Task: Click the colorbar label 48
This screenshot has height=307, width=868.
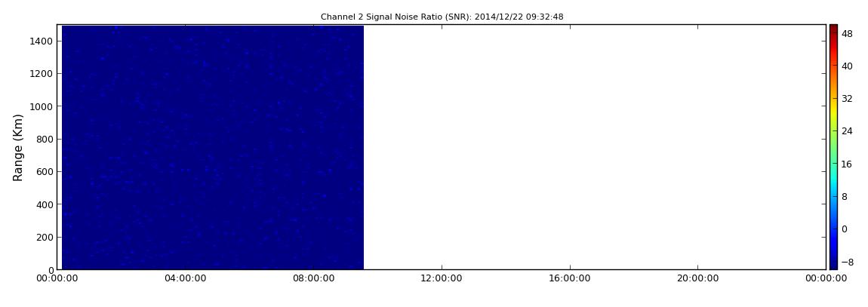Action: pos(846,33)
